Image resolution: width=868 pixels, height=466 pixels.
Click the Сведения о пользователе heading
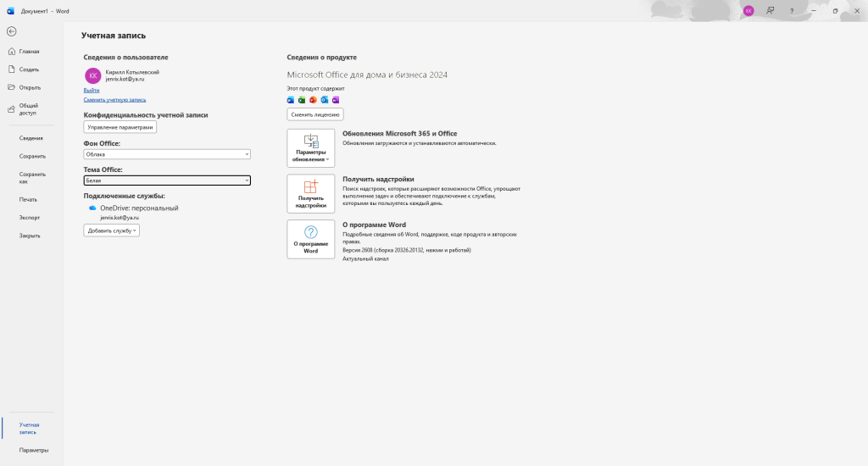pyautogui.click(x=125, y=57)
